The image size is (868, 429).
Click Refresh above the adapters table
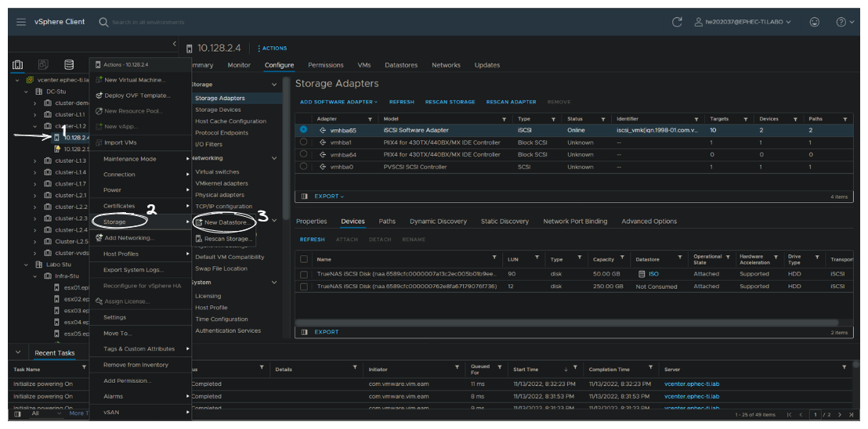401,102
